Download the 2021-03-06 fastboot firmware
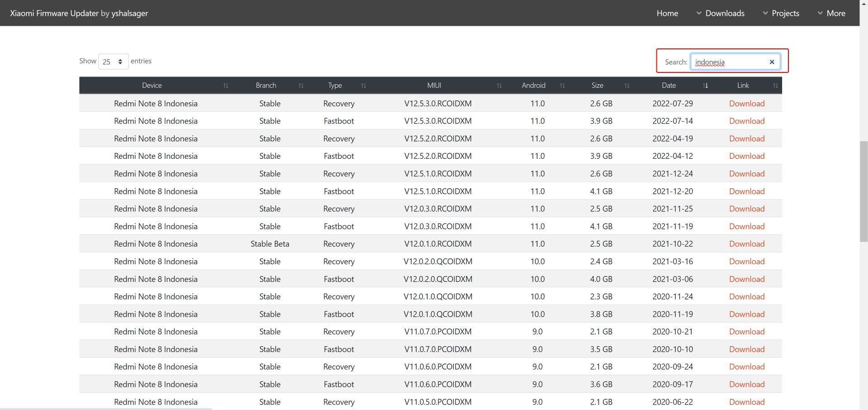 point(747,279)
